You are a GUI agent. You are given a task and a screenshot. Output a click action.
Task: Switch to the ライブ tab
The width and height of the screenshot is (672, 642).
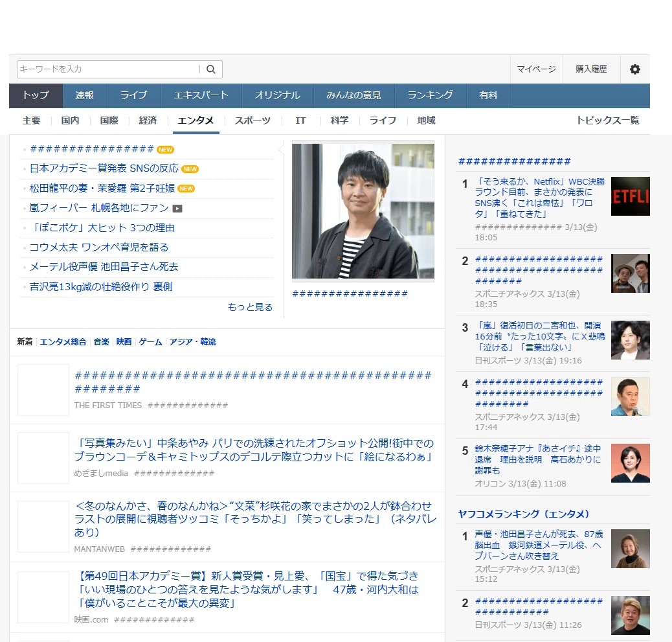134,96
